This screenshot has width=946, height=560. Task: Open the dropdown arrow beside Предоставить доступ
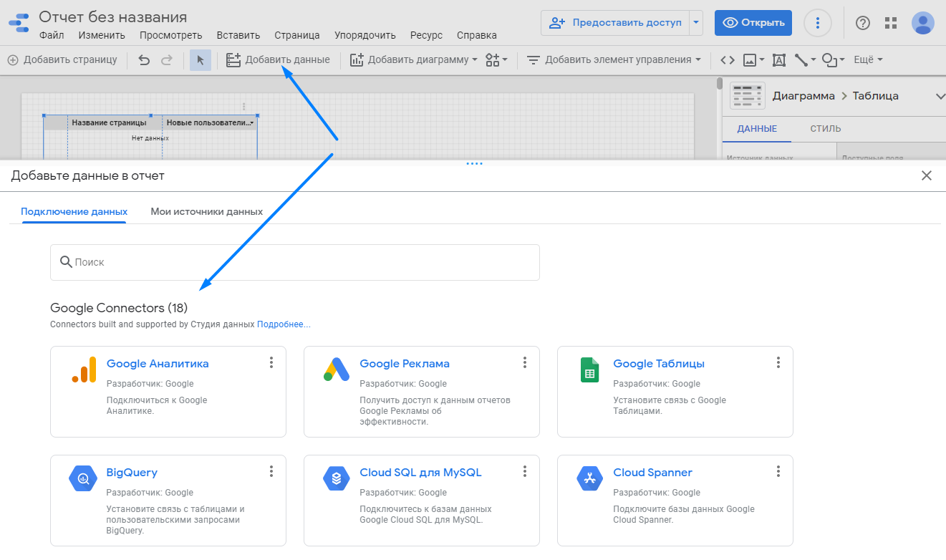(696, 23)
